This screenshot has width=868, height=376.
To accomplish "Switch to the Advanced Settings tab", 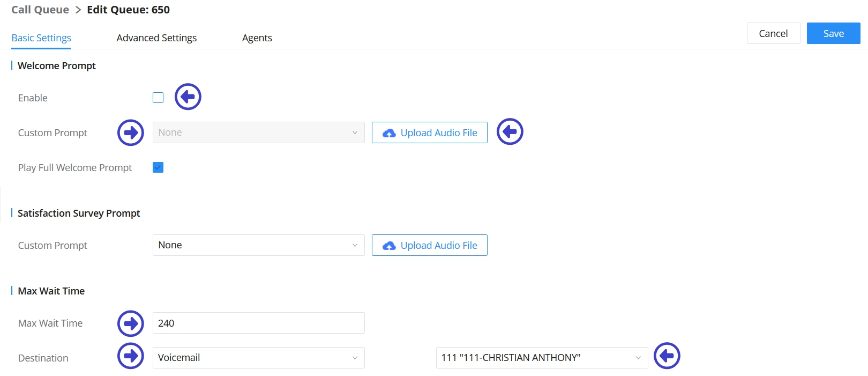I will tap(156, 38).
